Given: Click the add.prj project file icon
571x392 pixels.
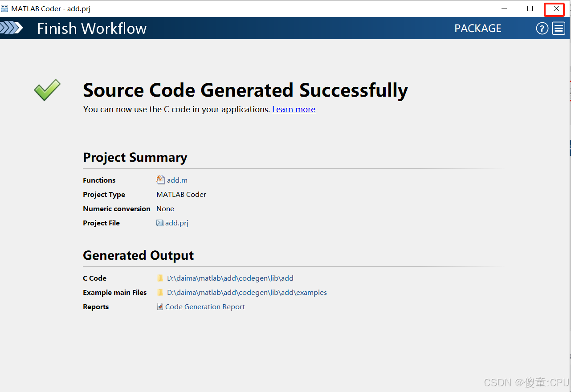Looking at the screenshot, I should coord(160,223).
